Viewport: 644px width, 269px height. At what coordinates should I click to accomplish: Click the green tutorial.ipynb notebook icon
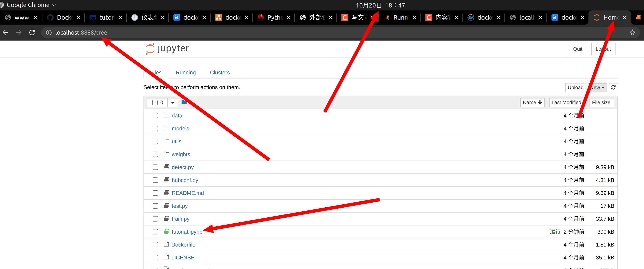167,231
